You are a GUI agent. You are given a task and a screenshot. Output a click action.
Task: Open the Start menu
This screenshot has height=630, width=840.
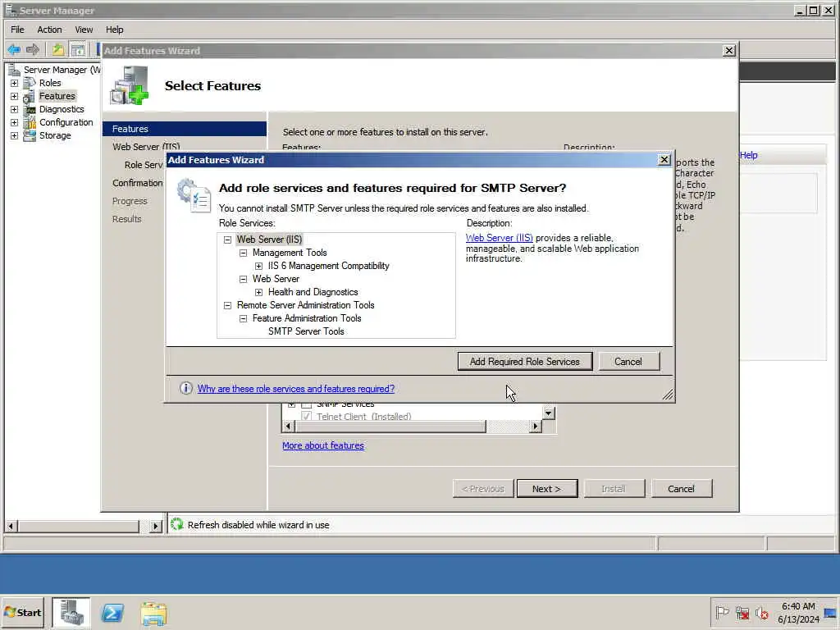pos(22,613)
